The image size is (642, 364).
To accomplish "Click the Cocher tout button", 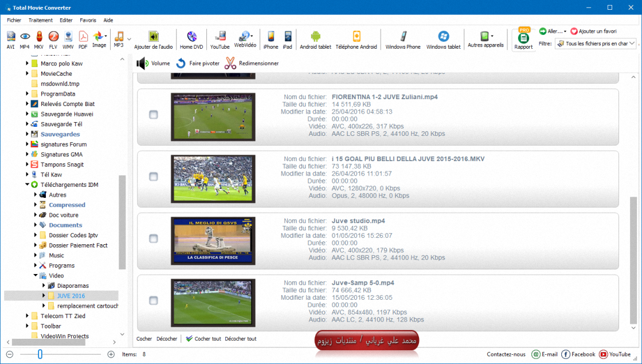I will click(x=203, y=339).
